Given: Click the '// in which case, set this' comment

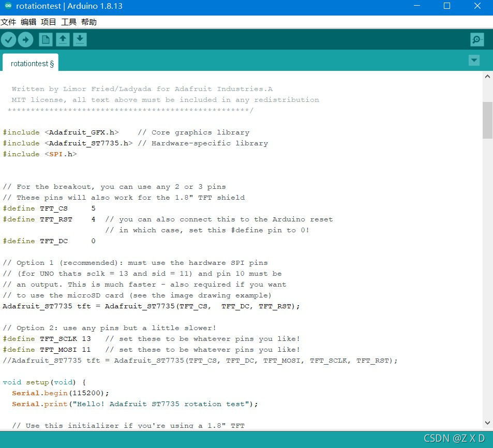Looking at the screenshot, I should pyautogui.click(x=207, y=230).
